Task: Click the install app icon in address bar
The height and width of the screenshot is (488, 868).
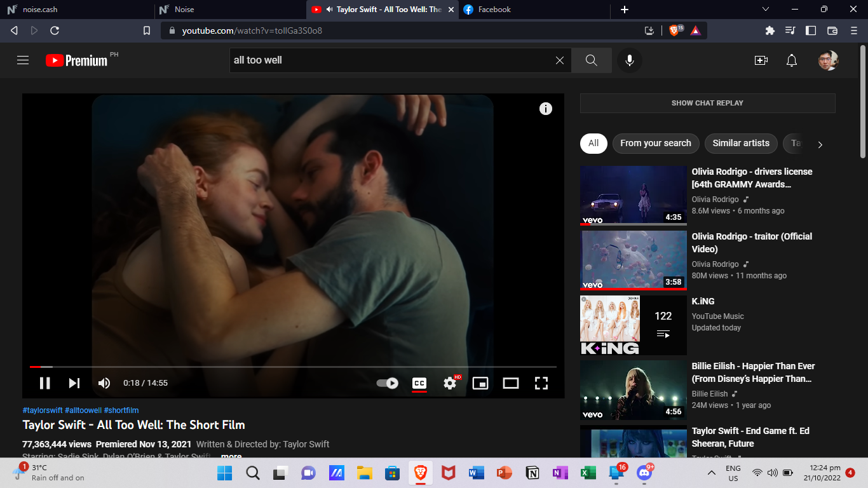Action: click(x=649, y=30)
